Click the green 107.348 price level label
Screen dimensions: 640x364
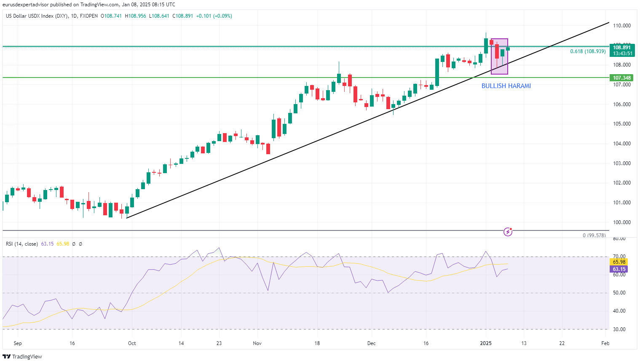(622, 78)
